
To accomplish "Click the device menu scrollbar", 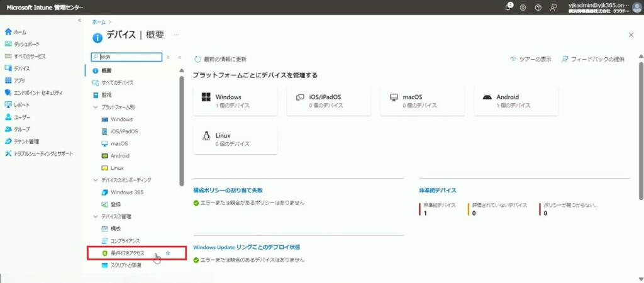I will [x=182, y=131].
